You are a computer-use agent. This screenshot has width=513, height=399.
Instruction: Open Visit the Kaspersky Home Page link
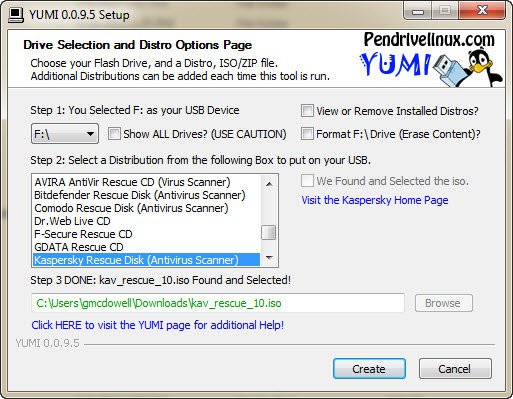point(375,200)
